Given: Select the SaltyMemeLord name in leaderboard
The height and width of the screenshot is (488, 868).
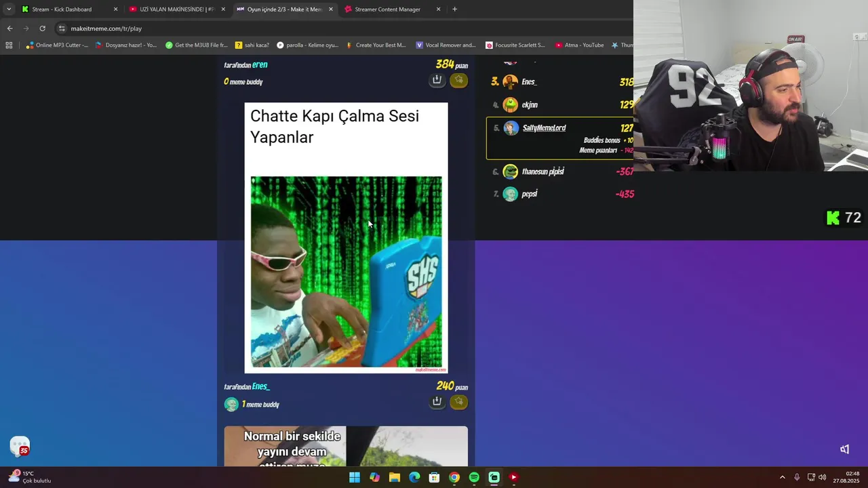Looking at the screenshot, I should pos(544,128).
